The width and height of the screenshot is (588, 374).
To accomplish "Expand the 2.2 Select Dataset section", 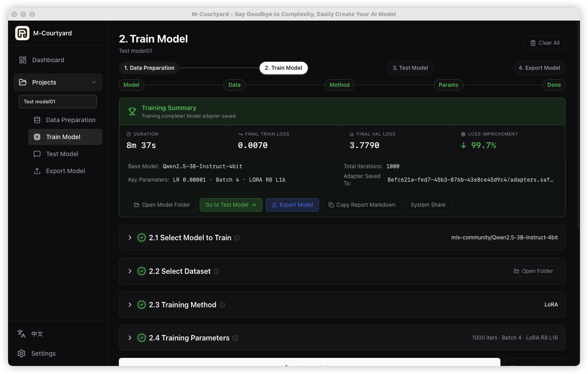I will (130, 271).
